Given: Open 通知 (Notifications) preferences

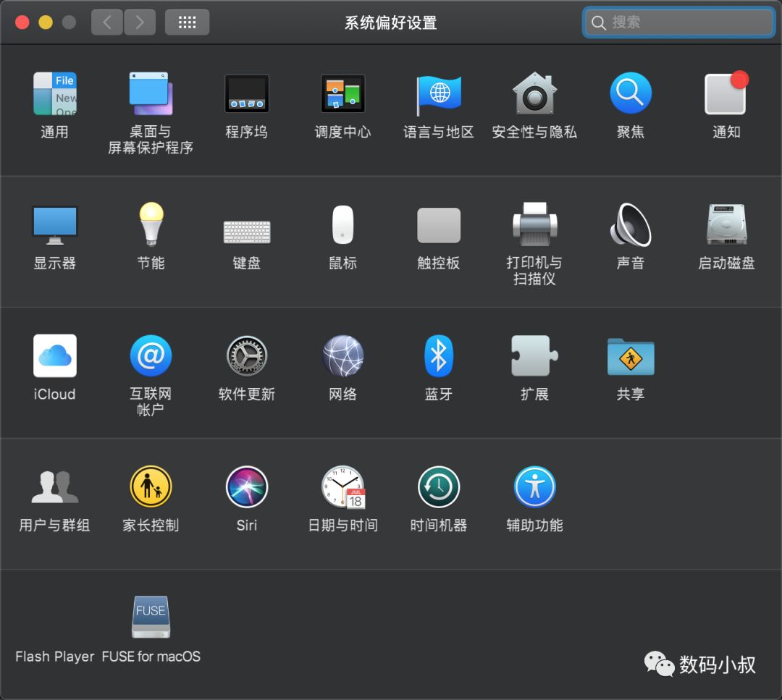Looking at the screenshot, I should pyautogui.click(x=726, y=94).
